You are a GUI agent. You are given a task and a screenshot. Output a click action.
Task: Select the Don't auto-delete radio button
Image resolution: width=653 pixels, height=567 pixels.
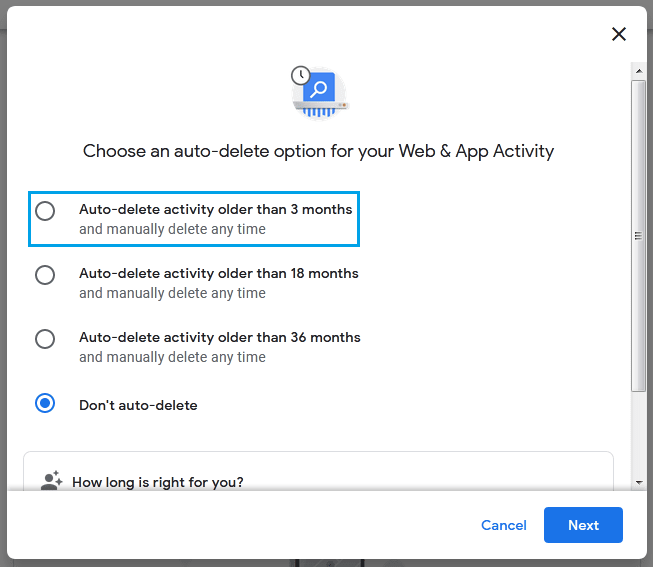(x=45, y=404)
